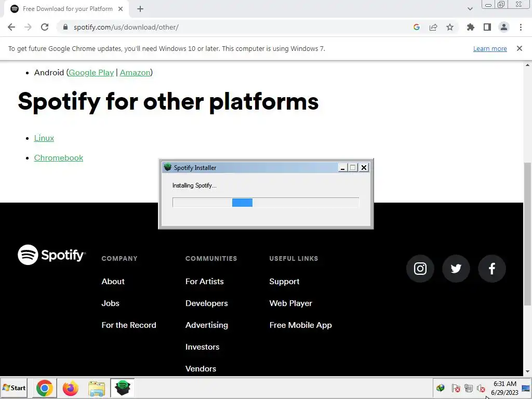532x399 pixels.
Task: Open the Chrome profile avatar
Action: click(504, 27)
